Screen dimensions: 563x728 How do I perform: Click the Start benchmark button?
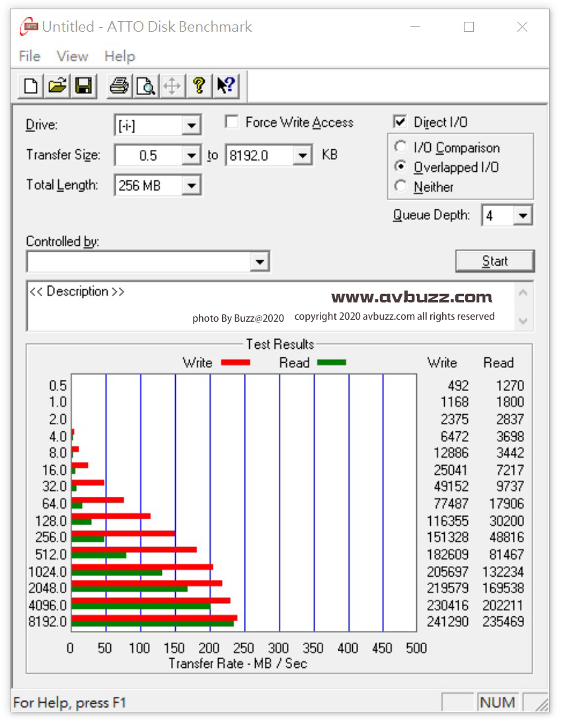[495, 261]
